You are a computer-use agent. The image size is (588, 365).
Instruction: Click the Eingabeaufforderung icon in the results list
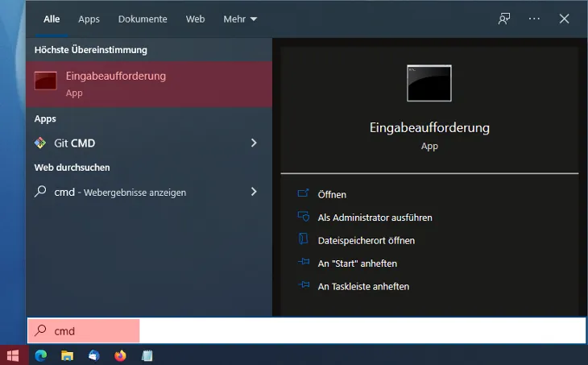pos(45,81)
